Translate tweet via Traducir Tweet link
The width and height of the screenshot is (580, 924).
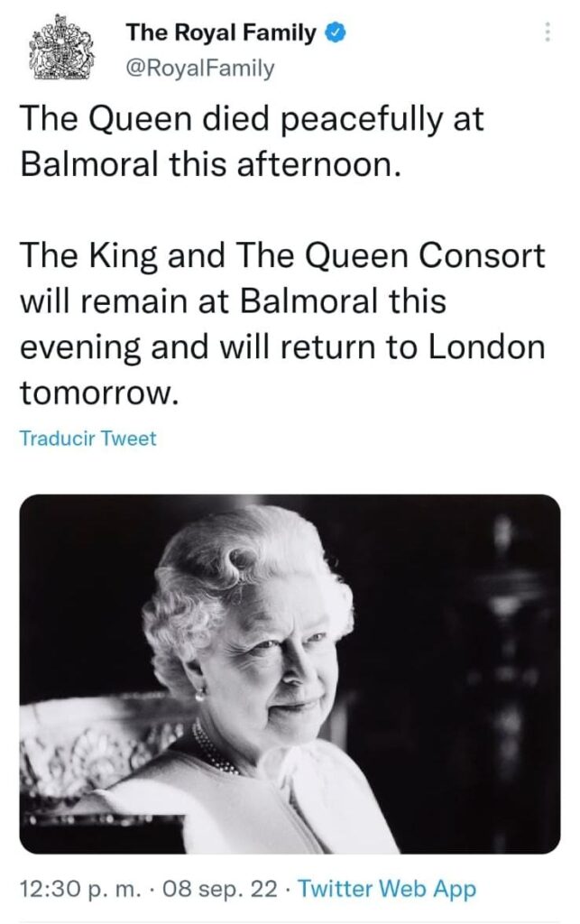[x=87, y=439]
